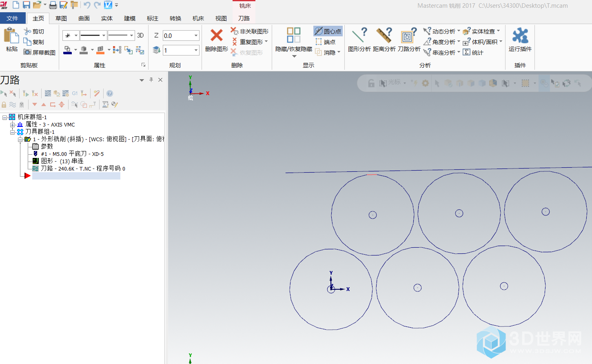
Task: Click the levels stack icon
Action: pyautogui.click(x=156, y=50)
